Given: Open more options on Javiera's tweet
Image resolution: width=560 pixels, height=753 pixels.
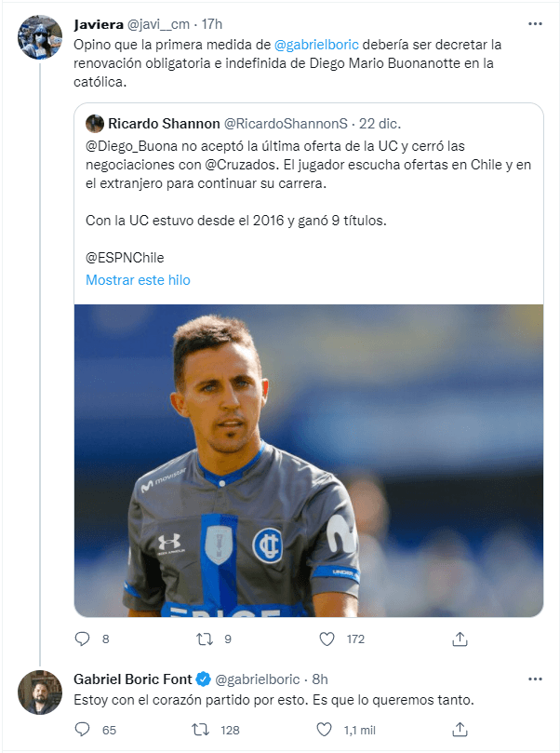Looking at the screenshot, I should click(534, 23).
